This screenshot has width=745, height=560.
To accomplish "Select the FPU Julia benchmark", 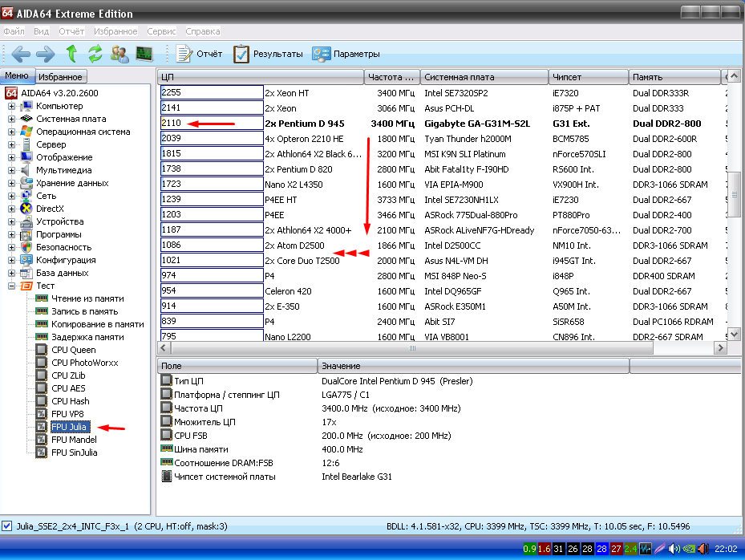I will point(63,427).
